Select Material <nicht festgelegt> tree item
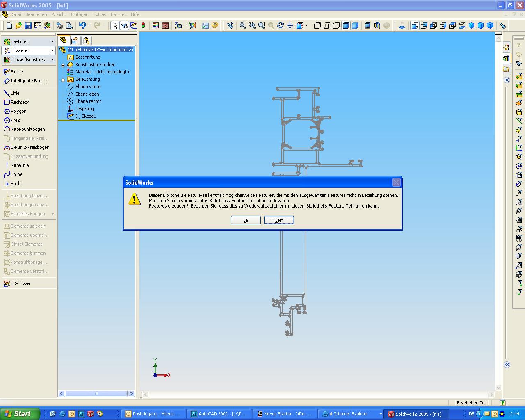The image size is (525, 420). pyautogui.click(x=98, y=72)
